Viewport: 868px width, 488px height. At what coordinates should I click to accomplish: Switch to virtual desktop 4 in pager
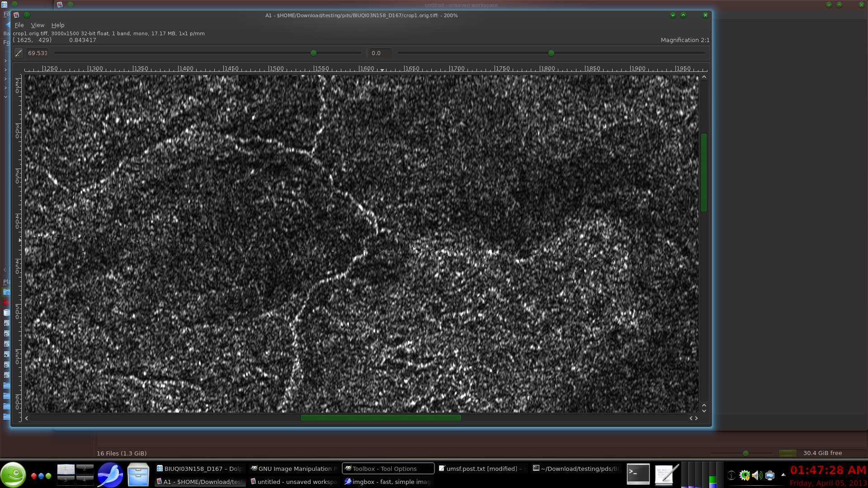(x=85, y=480)
